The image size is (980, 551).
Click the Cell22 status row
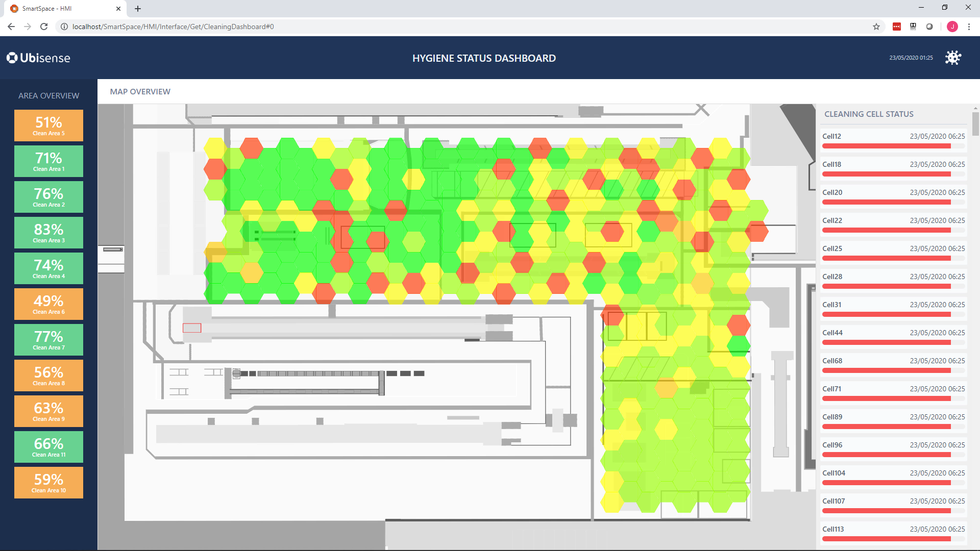click(x=894, y=224)
